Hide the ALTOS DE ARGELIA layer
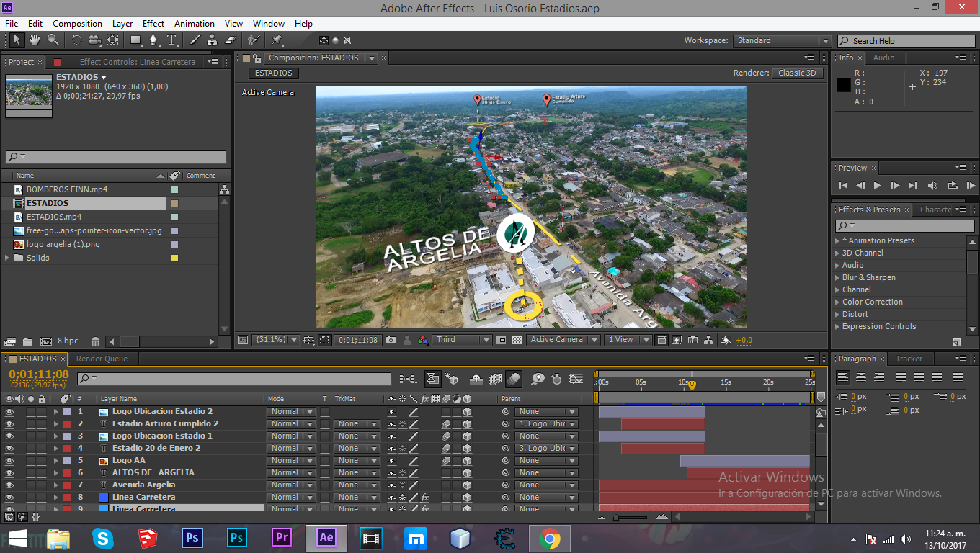The image size is (980, 553). 9,473
